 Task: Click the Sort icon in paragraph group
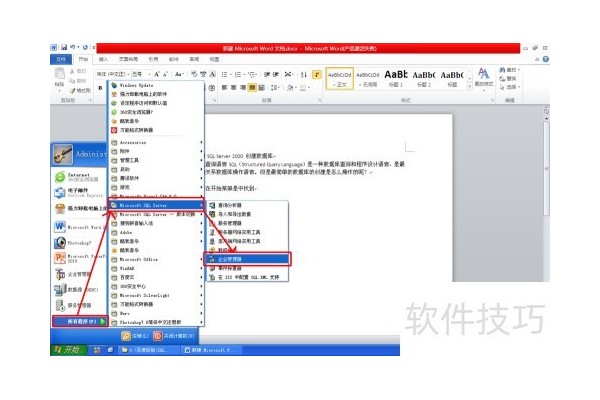pos(304,74)
